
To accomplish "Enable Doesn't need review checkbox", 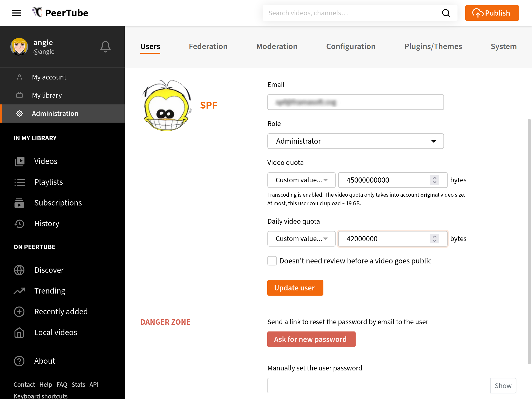I will [272, 260].
